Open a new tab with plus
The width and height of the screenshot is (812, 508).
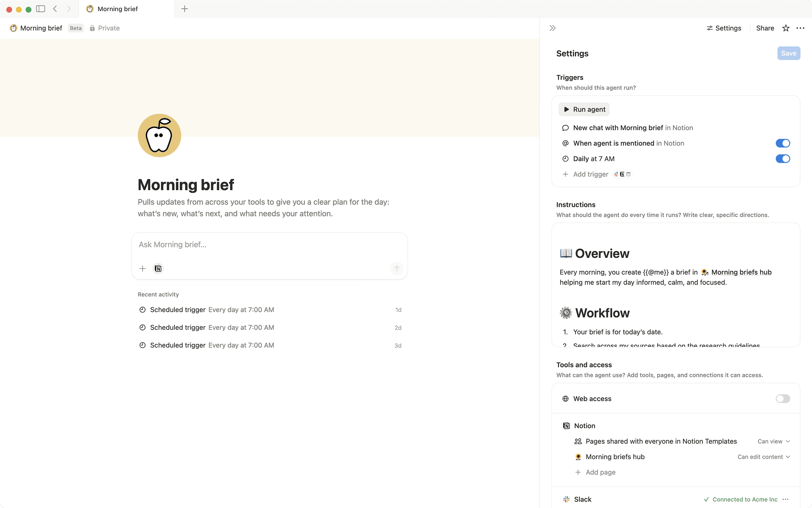[184, 9]
